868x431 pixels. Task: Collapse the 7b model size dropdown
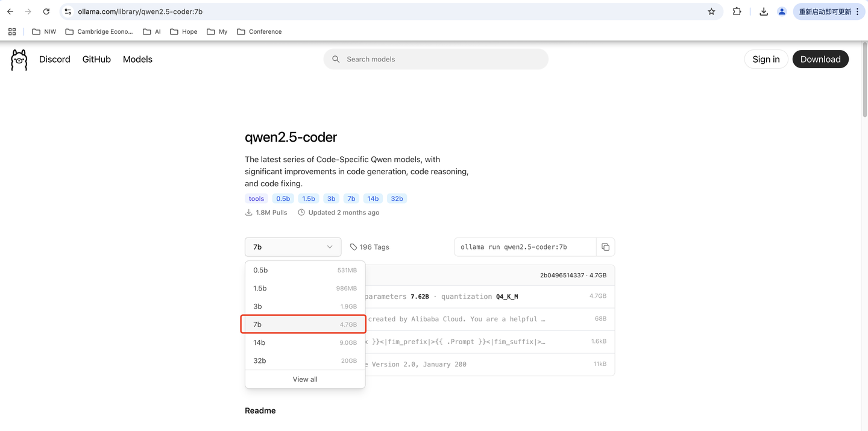[x=293, y=247]
